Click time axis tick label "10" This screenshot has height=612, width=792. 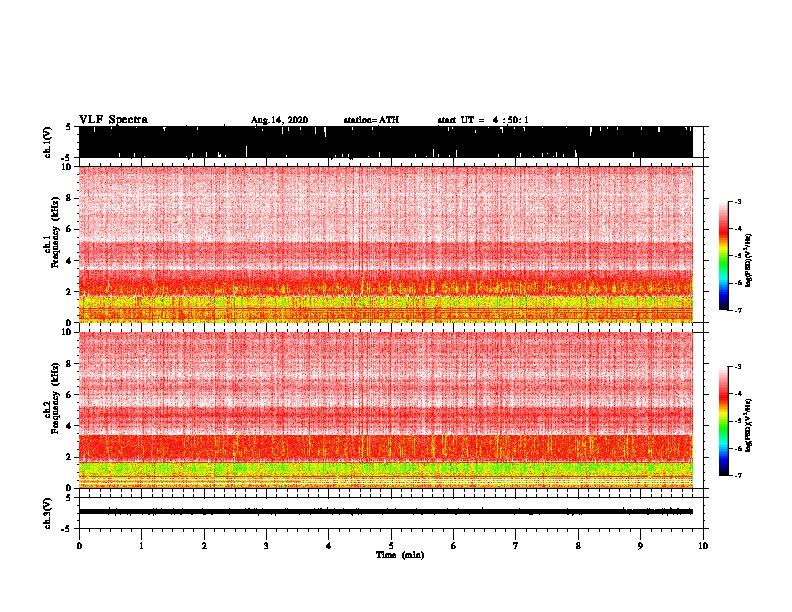click(703, 546)
